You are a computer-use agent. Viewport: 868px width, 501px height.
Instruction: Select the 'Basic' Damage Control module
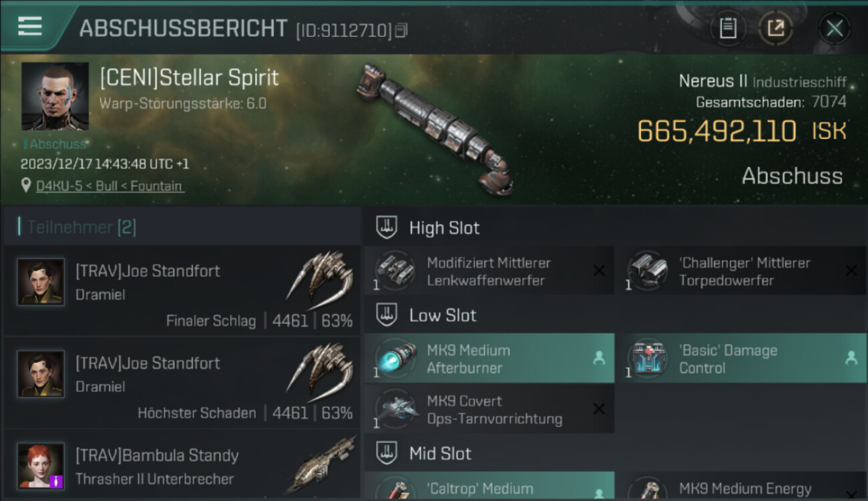741,359
